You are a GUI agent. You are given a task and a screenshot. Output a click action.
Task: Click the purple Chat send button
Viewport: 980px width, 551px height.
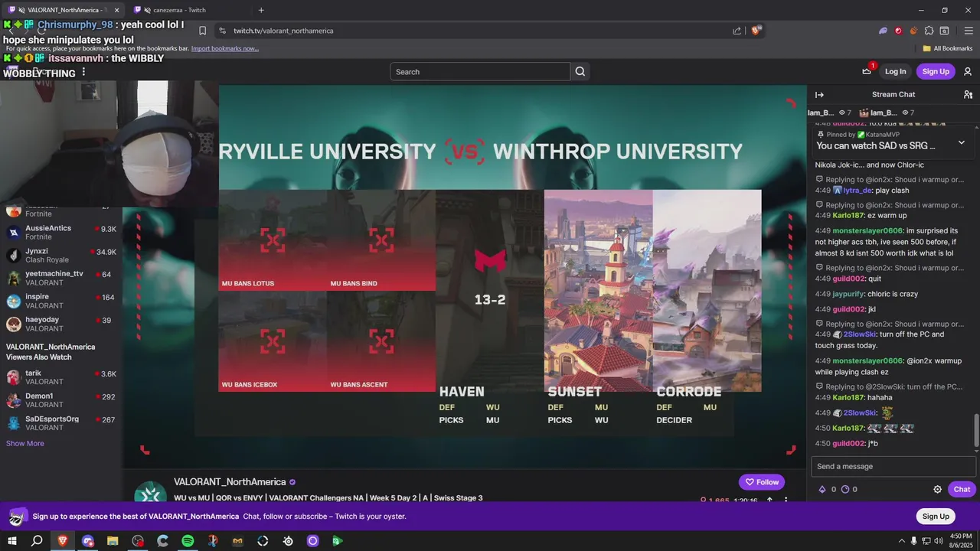click(962, 489)
